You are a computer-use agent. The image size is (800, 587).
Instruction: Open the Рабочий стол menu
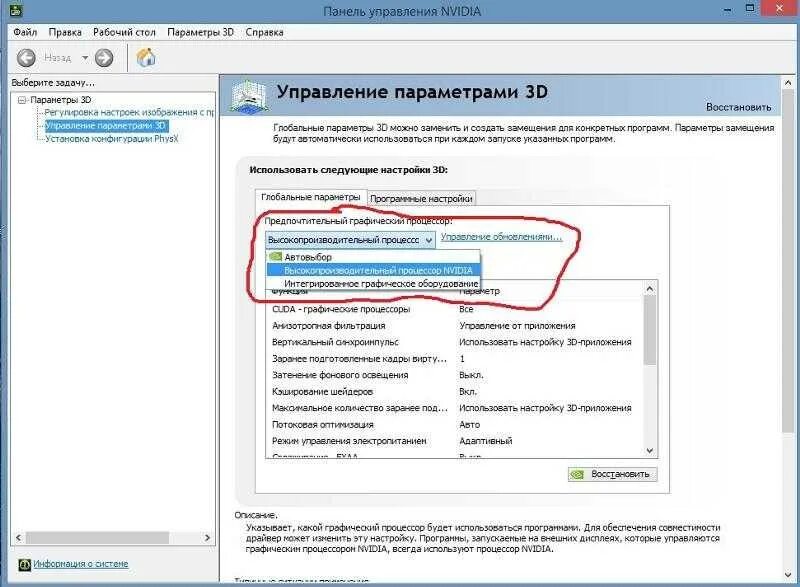click(124, 32)
